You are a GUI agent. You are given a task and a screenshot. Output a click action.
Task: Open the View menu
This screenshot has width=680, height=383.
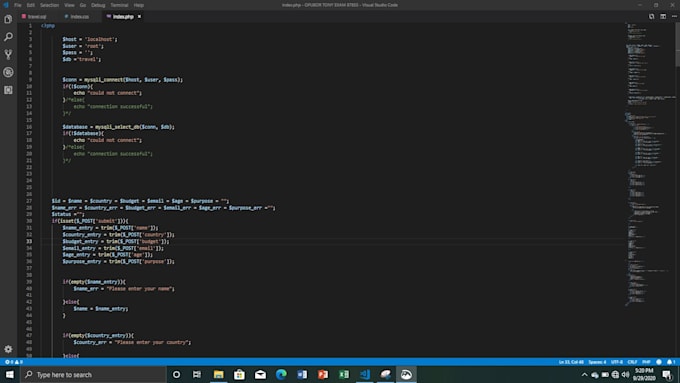69,5
